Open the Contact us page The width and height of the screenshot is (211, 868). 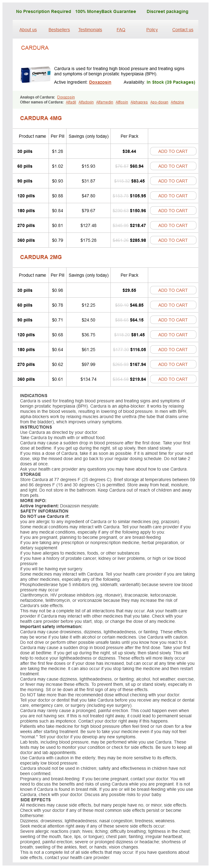click(x=183, y=30)
